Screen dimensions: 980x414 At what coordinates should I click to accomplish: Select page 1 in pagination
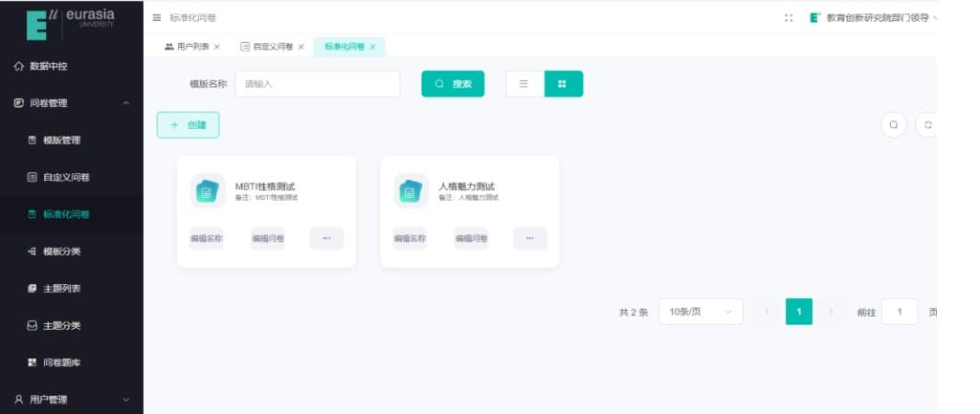point(799,312)
